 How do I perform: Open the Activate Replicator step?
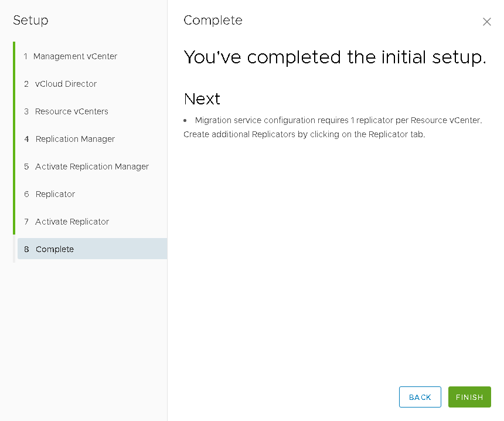coord(72,222)
